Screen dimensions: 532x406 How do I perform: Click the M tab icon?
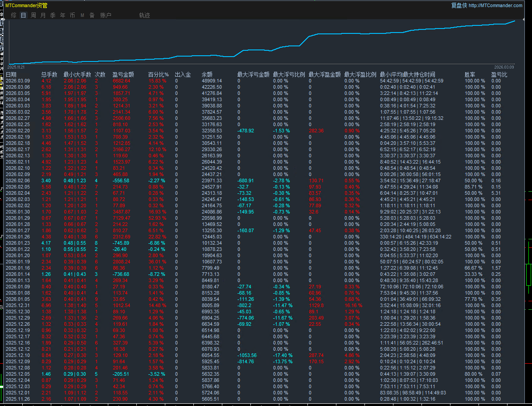82,15
